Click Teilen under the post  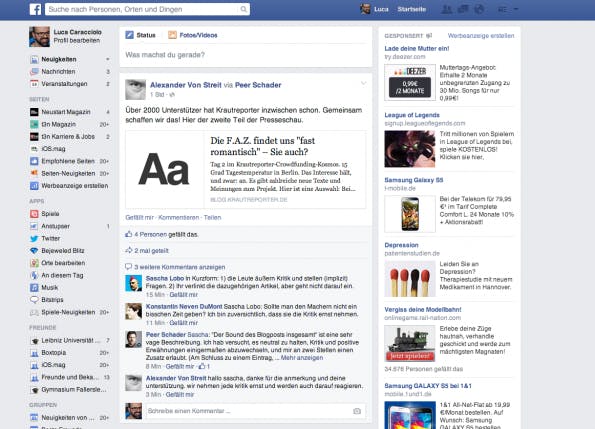[212, 217]
